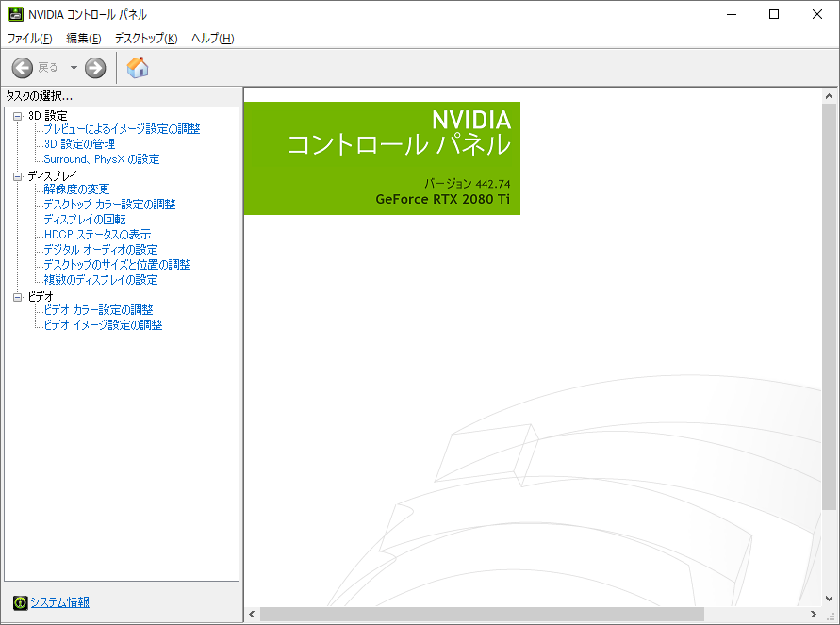Select HDCP ステータスの表示 item
The width and height of the screenshot is (840, 625).
coord(97,235)
